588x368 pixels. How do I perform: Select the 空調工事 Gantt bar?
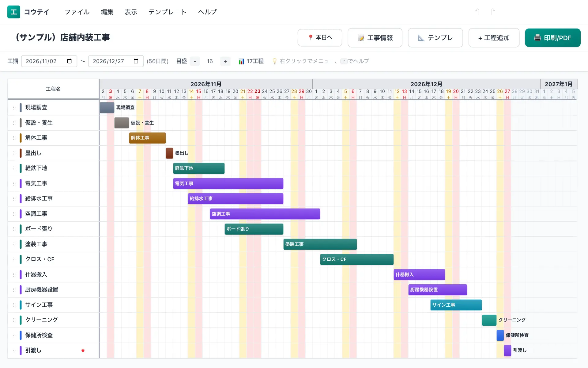[265, 214]
